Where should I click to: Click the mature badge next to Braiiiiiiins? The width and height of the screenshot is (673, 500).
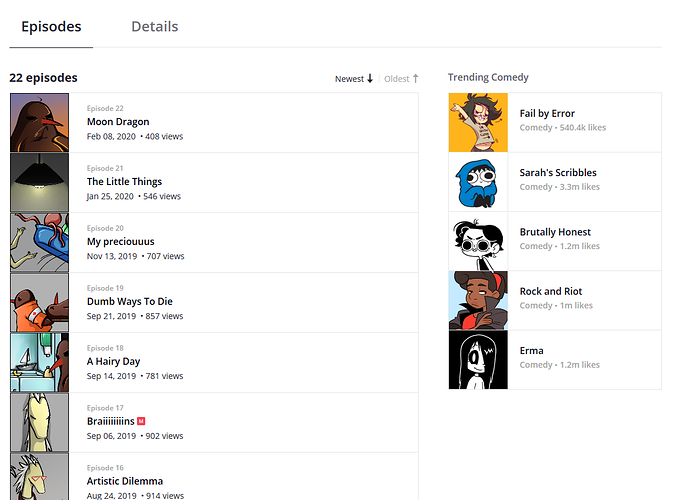click(x=142, y=422)
